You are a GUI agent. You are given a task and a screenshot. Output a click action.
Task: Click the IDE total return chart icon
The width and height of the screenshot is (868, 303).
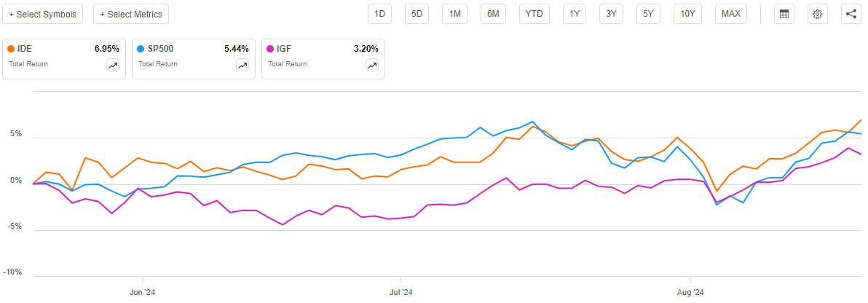pos(112,65)
